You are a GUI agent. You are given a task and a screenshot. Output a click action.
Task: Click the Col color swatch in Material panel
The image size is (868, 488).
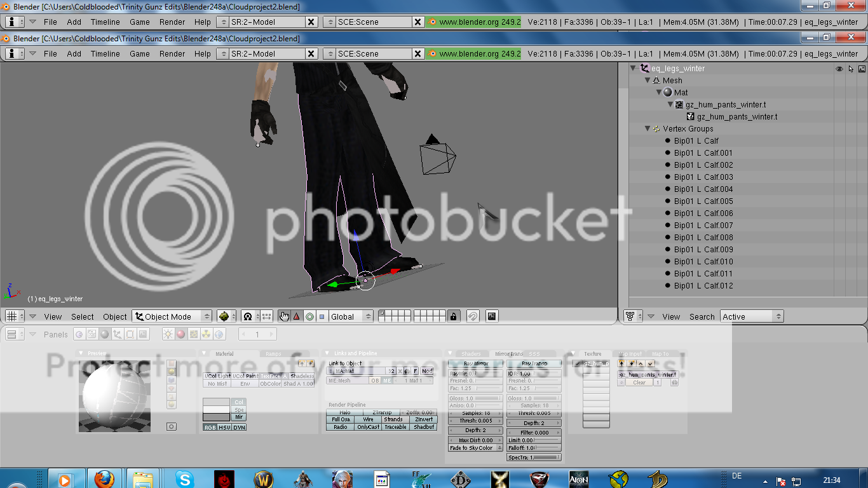click(x=216, y=402)
